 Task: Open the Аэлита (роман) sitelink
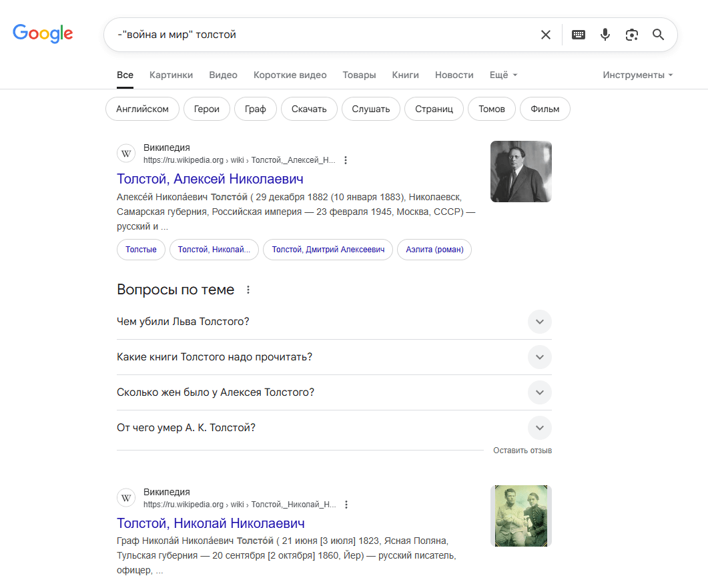coord(434,250)
